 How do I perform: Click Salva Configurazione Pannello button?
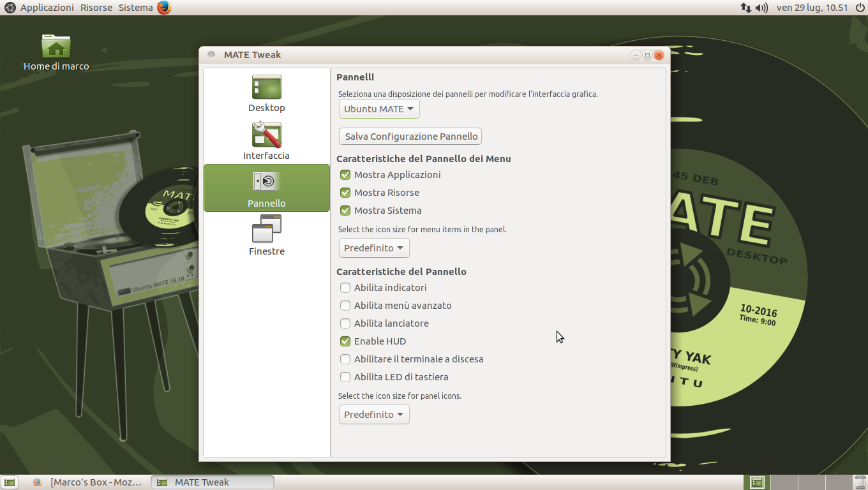point(410,137)
